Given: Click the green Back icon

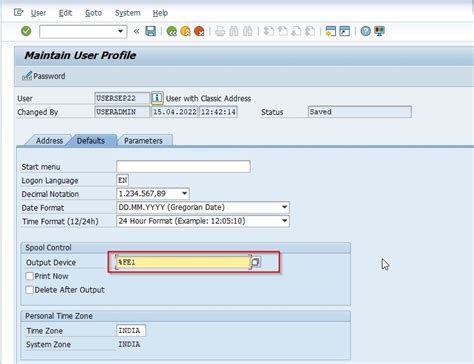Looking at the screenshot, I should pos(172,31).
